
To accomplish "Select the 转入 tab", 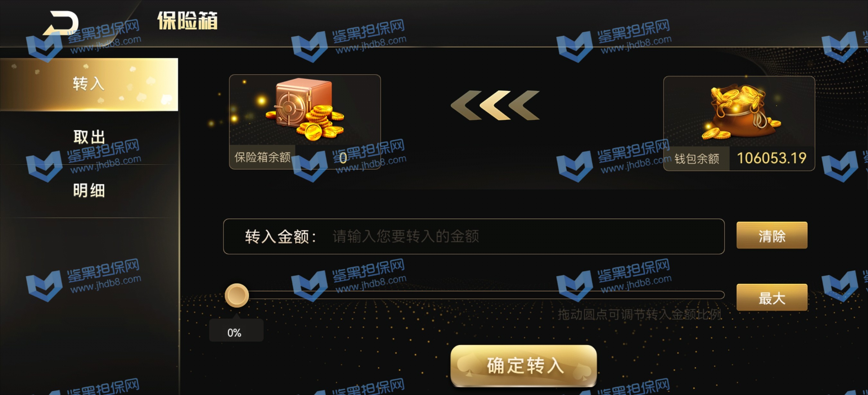I will click(89, 84).
